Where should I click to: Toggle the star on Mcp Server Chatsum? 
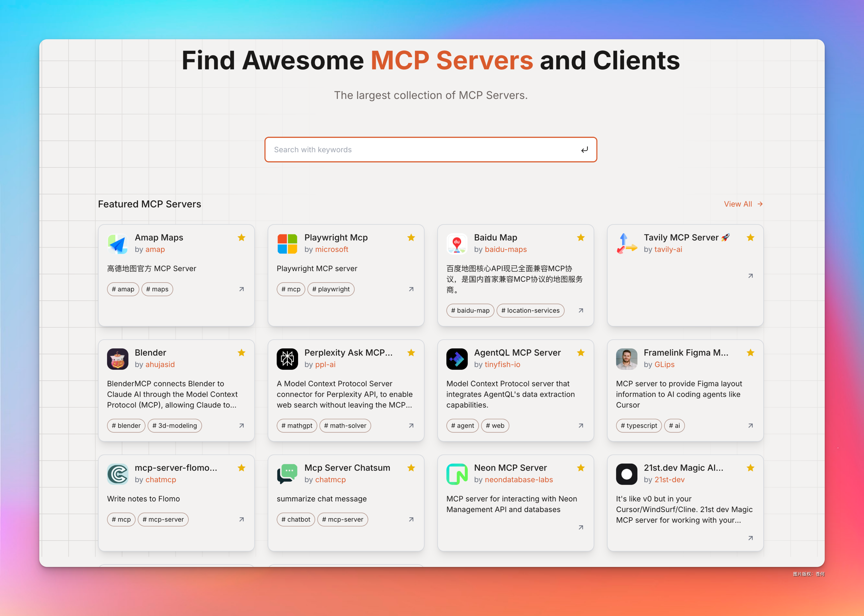coord(411,468)
